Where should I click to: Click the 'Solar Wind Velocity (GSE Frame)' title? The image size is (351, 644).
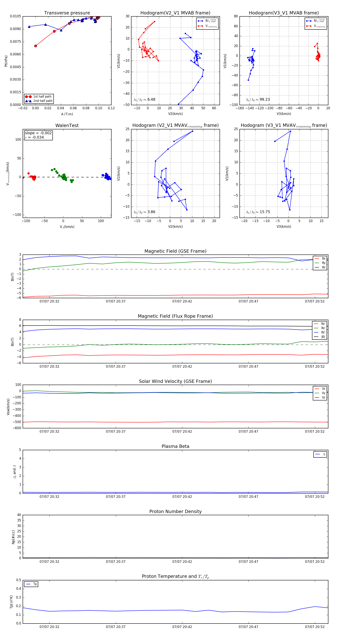[175, 381]
